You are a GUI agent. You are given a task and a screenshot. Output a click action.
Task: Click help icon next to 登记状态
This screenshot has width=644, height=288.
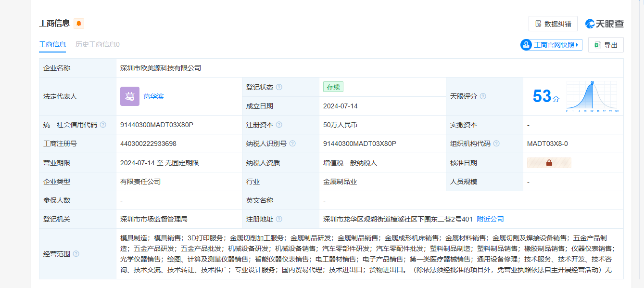279,87
